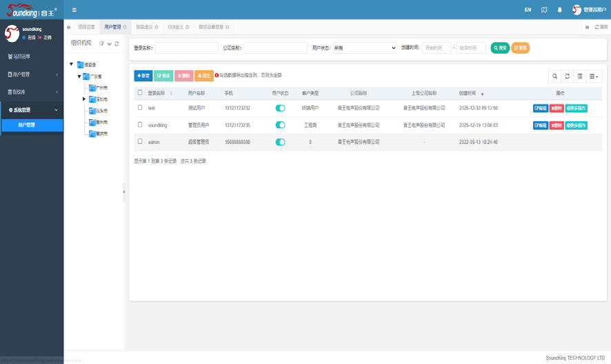Collapse the organization panel with side handle
This screenshot has height=364, width=611.
point(124,192)
